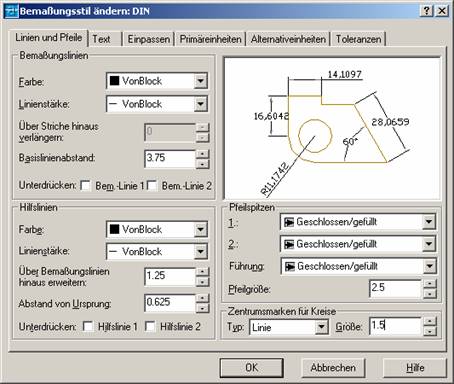Open Bemaßungslinien Linienstärke dropdown
This screenshot has width=454, height=384.
tap(201, 104)
